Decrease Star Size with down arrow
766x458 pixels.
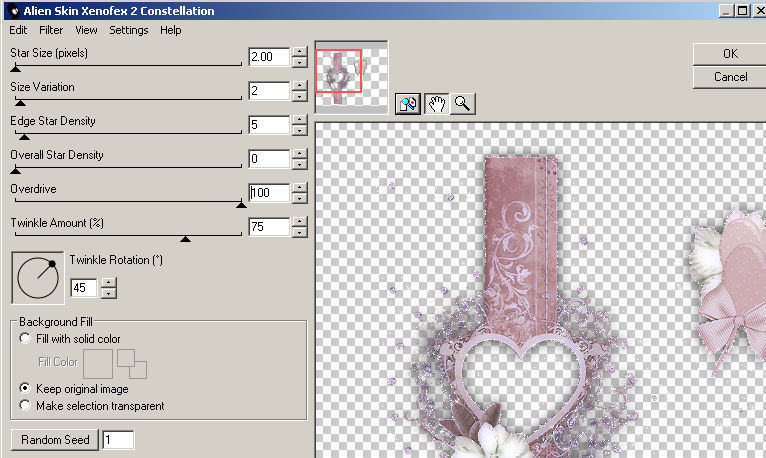(299, 62)
